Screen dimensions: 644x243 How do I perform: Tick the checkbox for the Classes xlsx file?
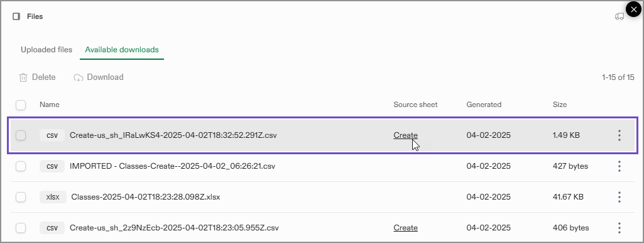(21, 197)
